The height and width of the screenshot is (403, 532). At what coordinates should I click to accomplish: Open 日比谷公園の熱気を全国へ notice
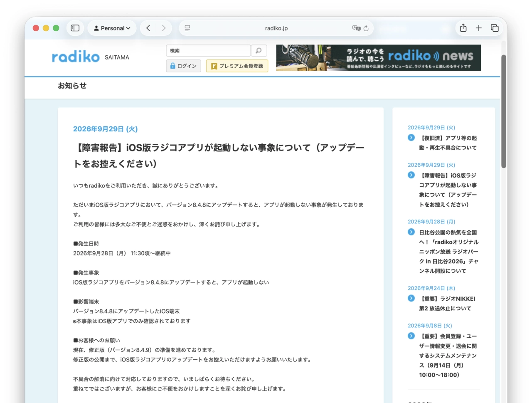[448, 251]
